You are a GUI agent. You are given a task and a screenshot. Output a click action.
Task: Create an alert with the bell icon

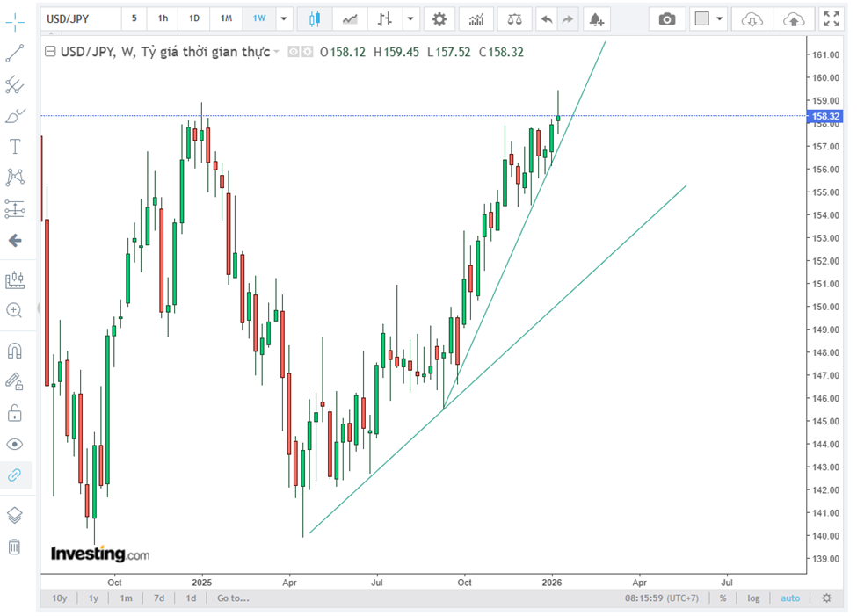tap(596, 19)
